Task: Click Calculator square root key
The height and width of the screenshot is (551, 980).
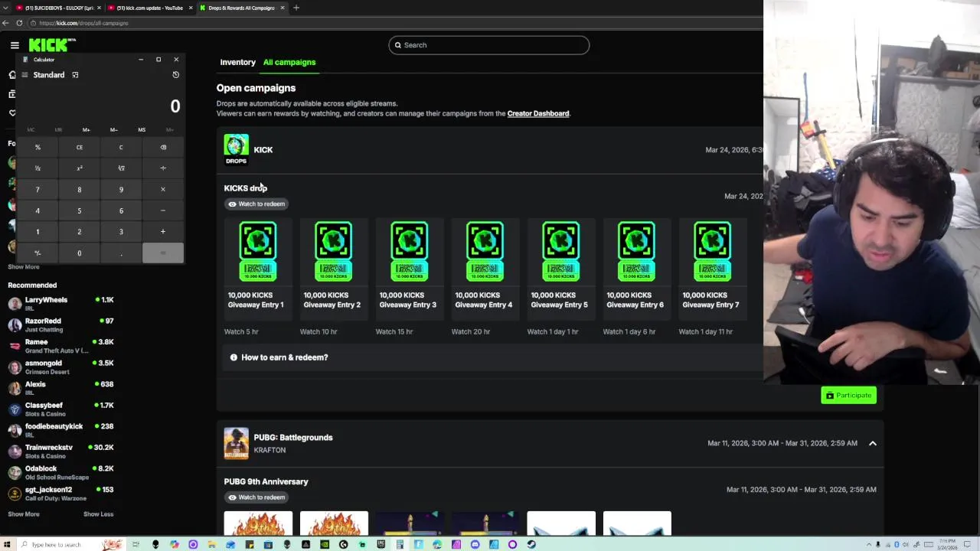Action: [x=121, y=168]
